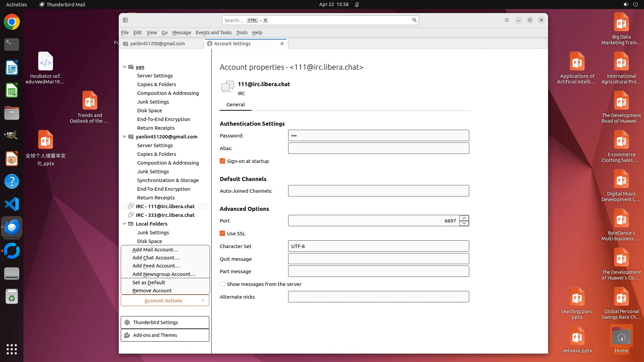Click Remove Account in the actions list
This screenshot has width=644, height=362.
tap(152, 291)
